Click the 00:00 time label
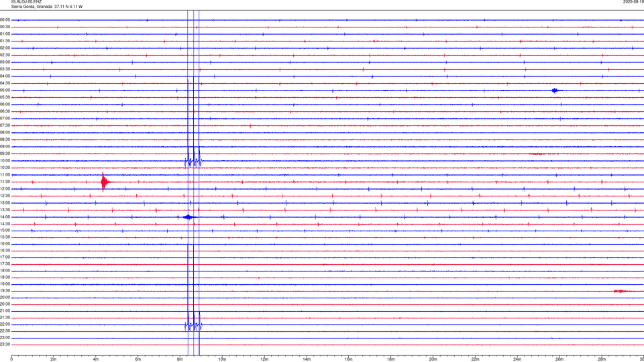The image size is (644, 362). (x=5, y=19)
